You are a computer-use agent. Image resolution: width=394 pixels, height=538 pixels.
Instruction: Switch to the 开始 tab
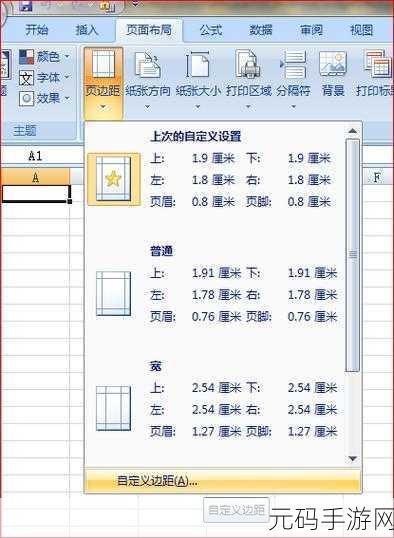tap(37, 31)
